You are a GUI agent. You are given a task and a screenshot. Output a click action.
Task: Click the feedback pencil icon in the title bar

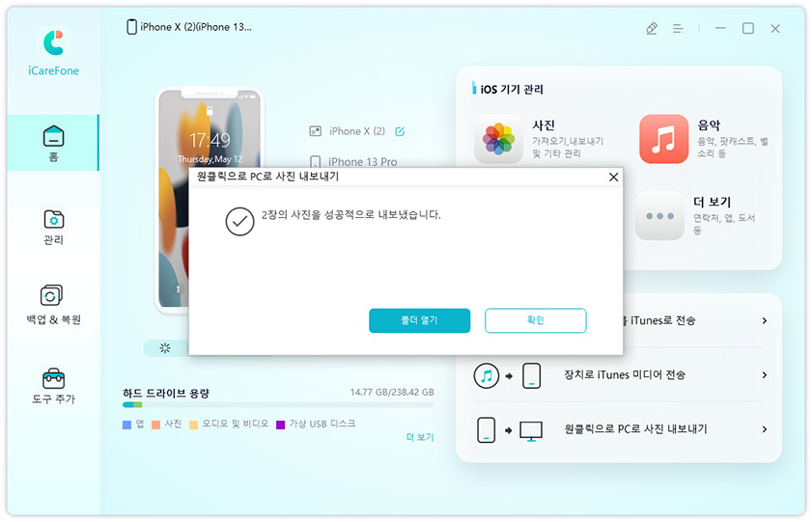click(652, 28)
